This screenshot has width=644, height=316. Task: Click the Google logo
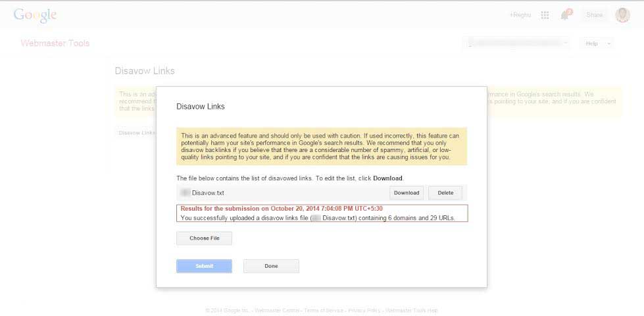point(35,15)
